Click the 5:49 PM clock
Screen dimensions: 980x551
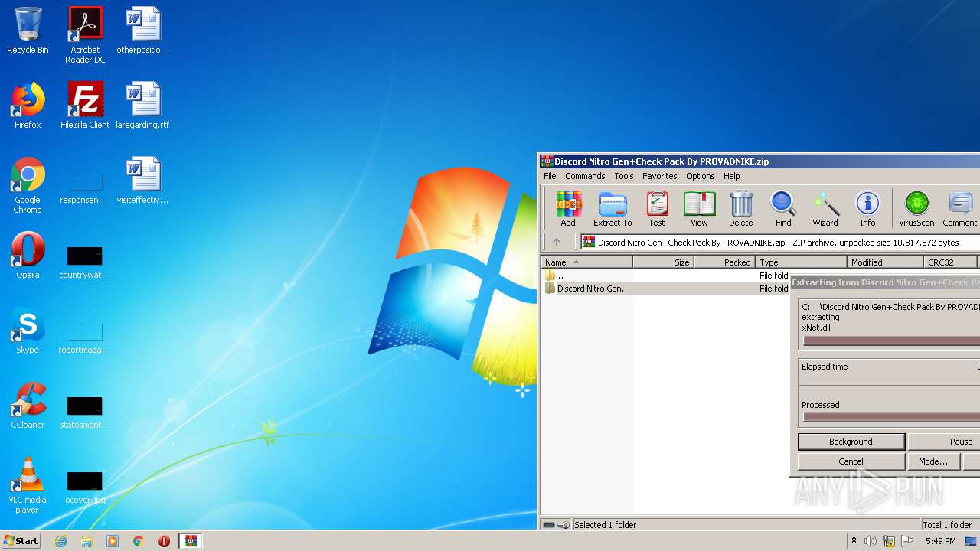pyautogui.click(x=940, y=541)
